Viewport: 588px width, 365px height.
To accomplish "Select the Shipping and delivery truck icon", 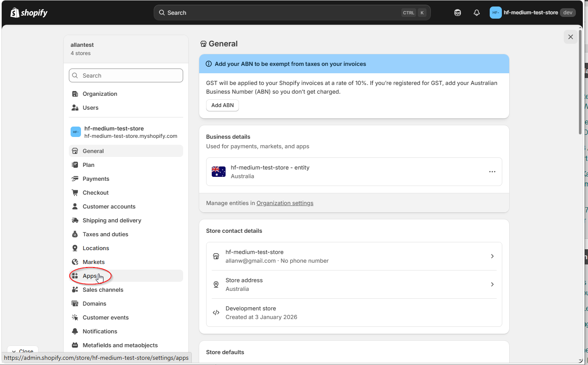I will (75, 220).
